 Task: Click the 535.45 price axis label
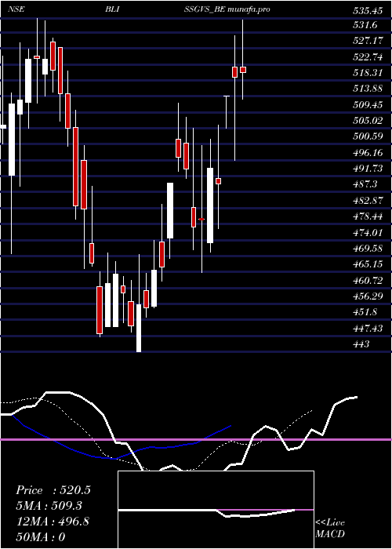[368, 11]
